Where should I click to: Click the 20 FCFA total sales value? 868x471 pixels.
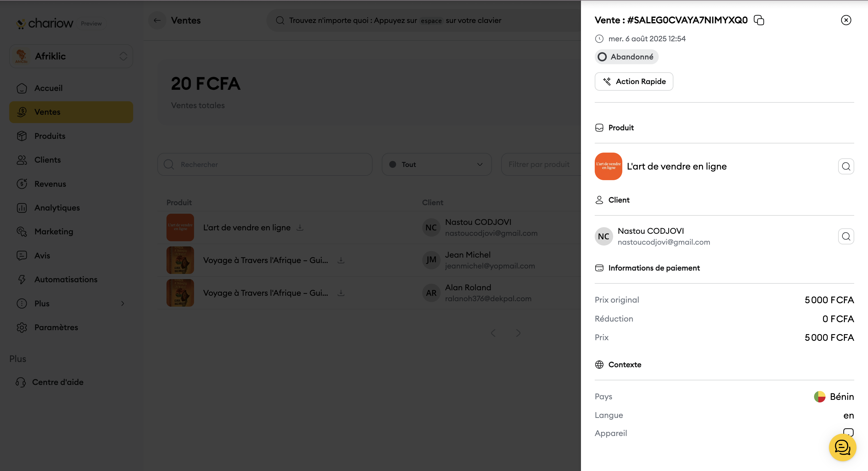(206, 84)
